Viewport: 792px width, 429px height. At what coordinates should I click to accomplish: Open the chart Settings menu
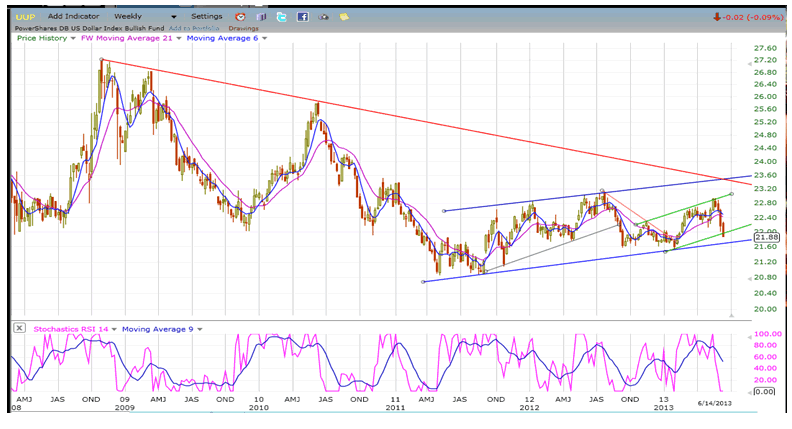[207, 17]
